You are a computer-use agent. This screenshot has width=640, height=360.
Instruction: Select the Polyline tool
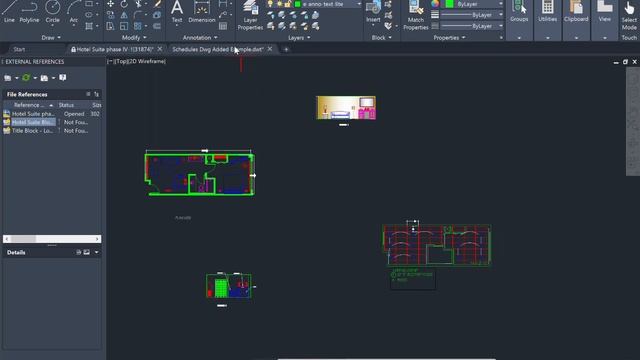click(29, 11)
